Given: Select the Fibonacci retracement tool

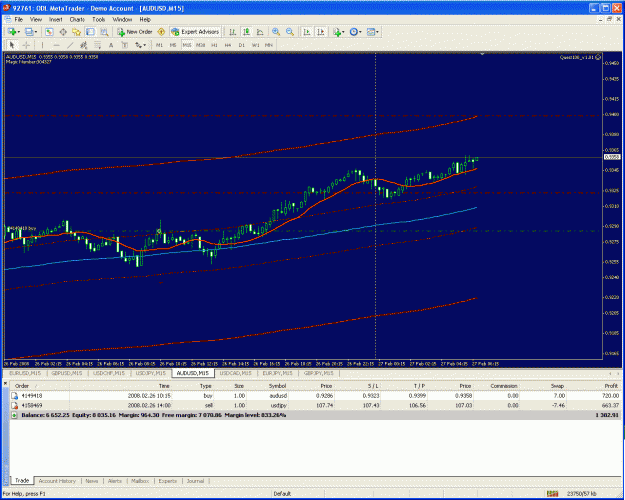Looking at the screenshot, I should (x=97, y=45).
